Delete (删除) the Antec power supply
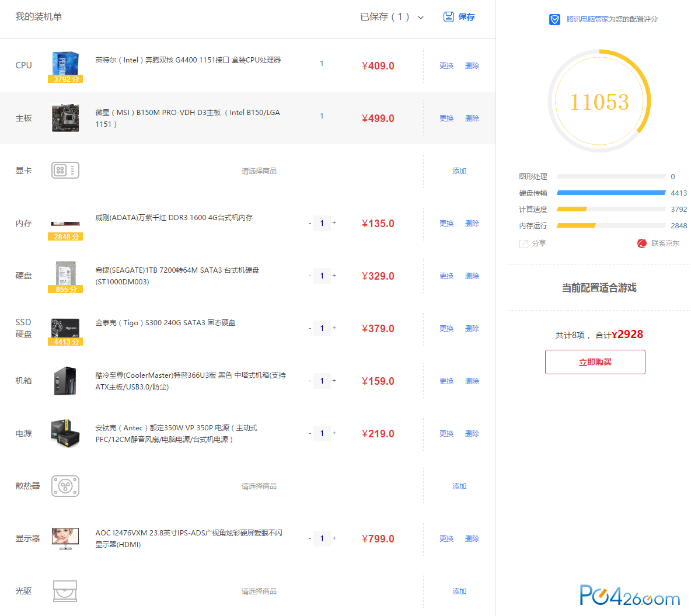This screenshot has height=616, width=691. 472,433
